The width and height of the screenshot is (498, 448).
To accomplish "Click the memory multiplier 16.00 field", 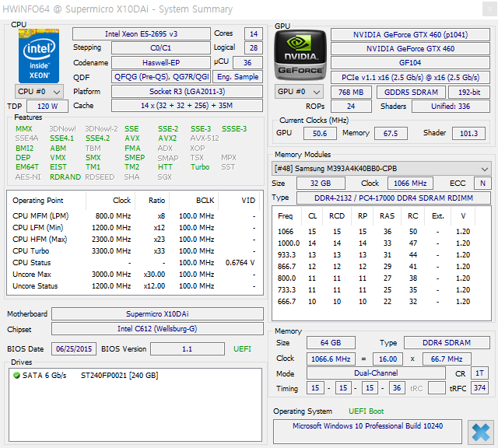I will [x=388, y=359].
